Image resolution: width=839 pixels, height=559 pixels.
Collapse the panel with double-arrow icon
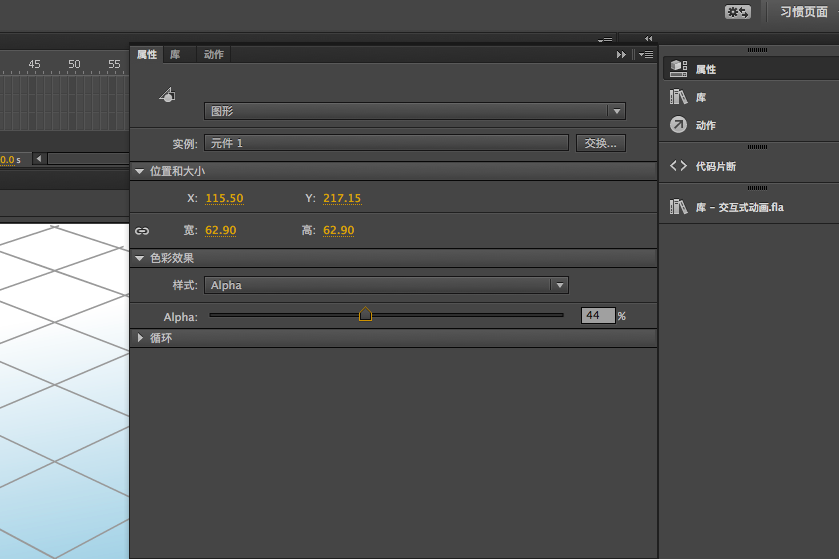pyautogui.click(x=621, y=55)
